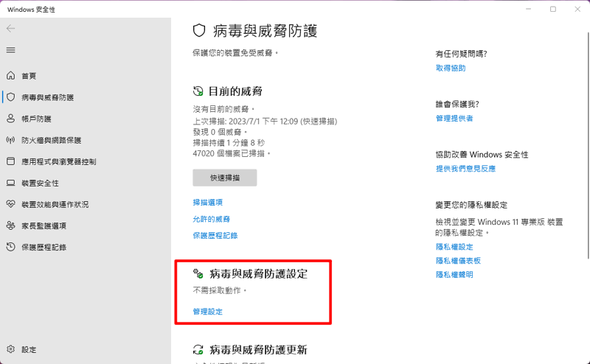This screenshot has width=590, height=364.
Task: Open 裝置效能與運作狀況 section
Action: point(55,205)
